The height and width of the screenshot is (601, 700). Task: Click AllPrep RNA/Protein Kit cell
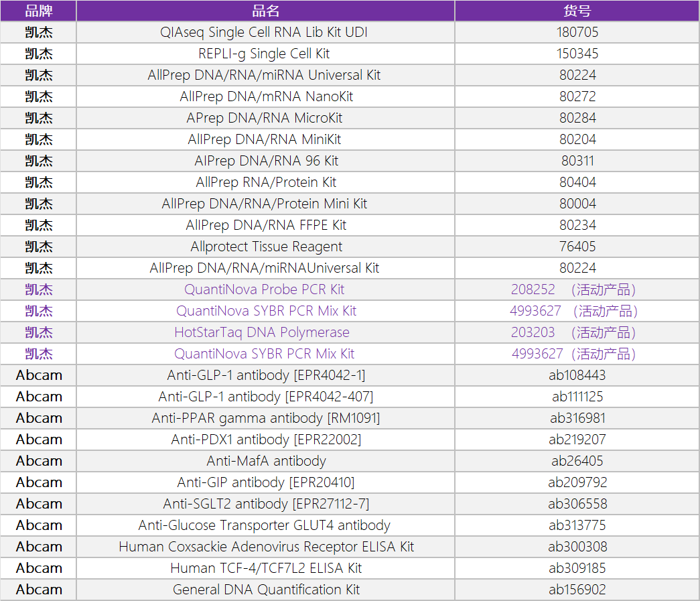tap(266, 182)
